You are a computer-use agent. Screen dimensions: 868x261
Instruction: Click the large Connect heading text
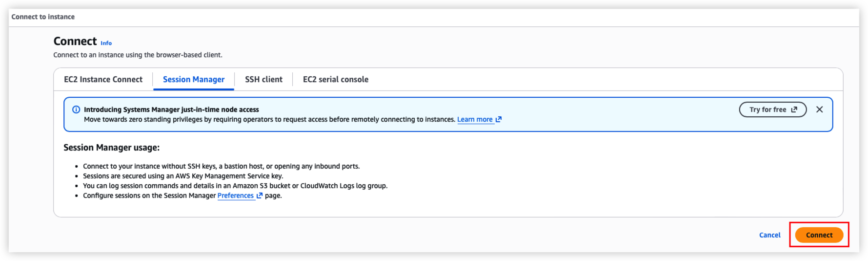[75, 41]
